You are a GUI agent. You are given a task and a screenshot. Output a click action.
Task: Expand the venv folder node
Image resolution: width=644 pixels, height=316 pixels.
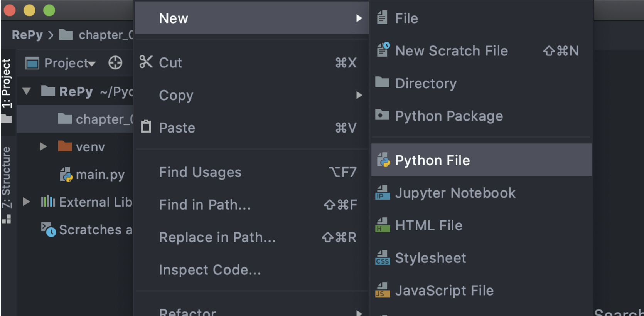(43, 146)
